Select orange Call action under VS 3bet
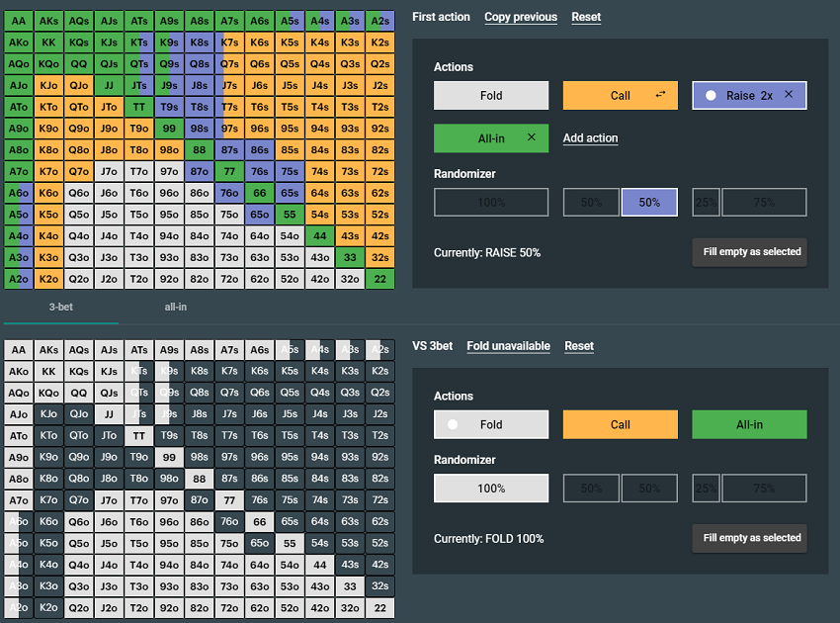This screenshot has height=623, width=840. 620,424
